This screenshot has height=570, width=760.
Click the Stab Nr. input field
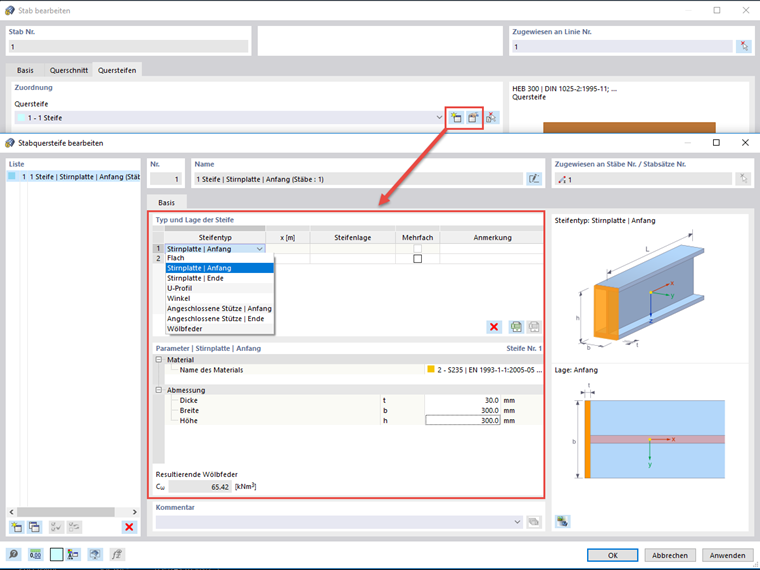click(x=128, y=47)
